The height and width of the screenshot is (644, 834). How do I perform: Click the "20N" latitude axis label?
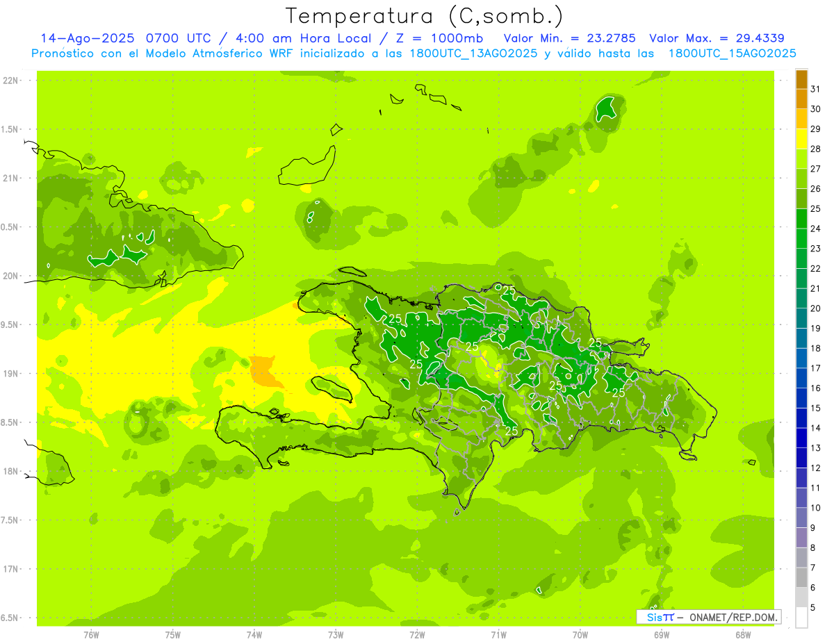click(x=10, y=276)
